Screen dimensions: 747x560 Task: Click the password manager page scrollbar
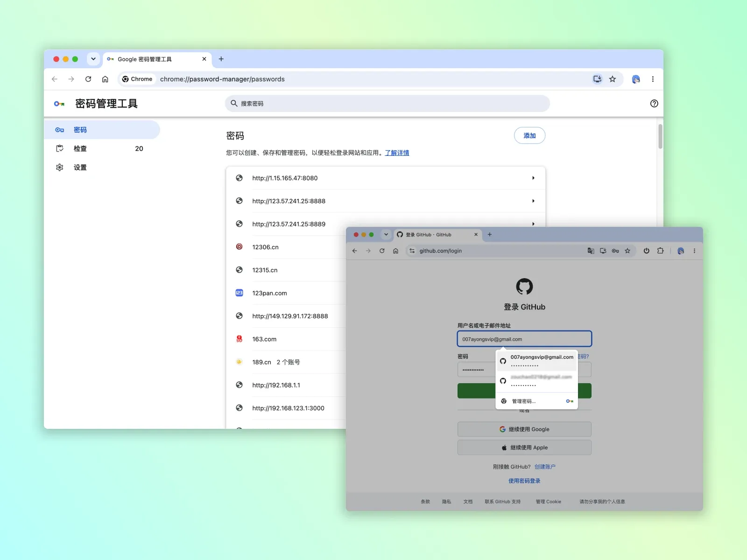coord(660,136)
